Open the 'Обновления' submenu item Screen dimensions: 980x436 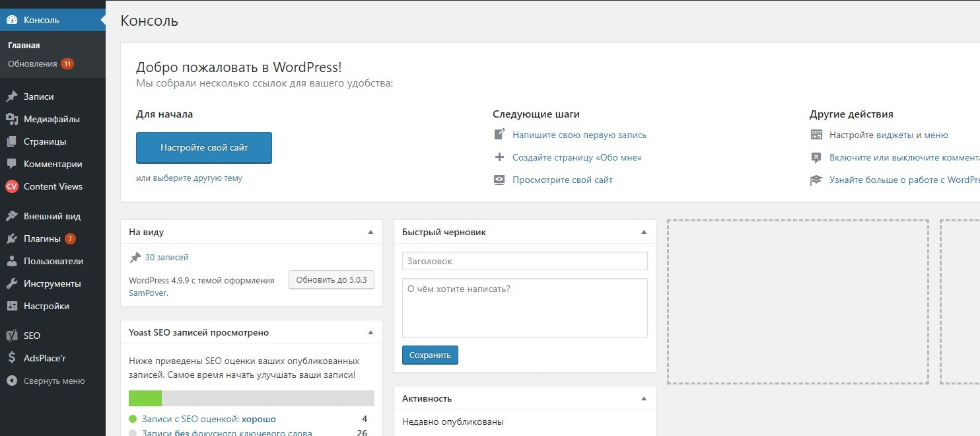click(32, 63)
